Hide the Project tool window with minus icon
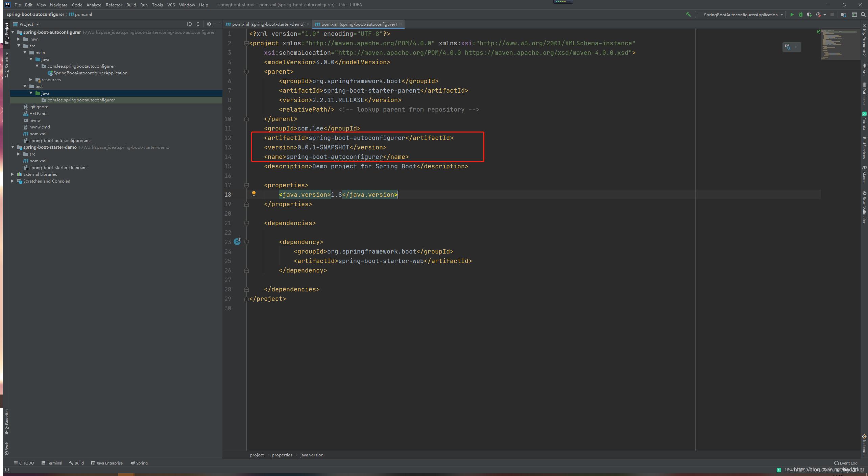 pyautogui.click(x=218, y=24)
